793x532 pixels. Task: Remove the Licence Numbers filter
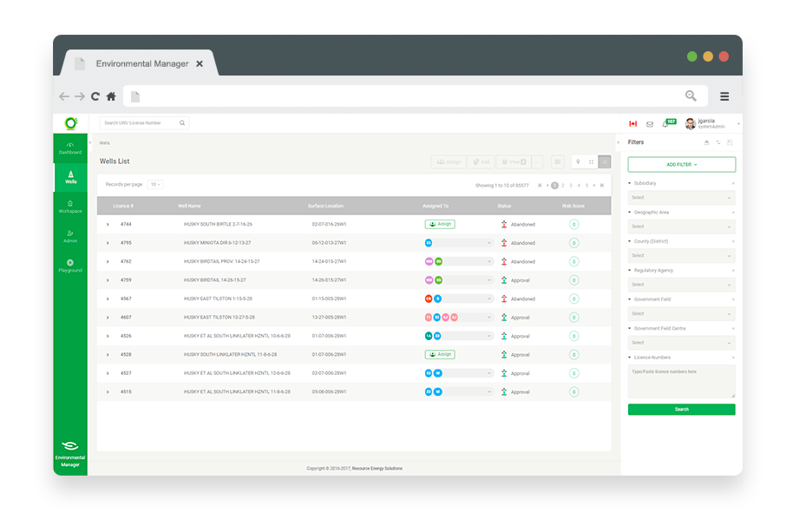(x=733, y=358)
